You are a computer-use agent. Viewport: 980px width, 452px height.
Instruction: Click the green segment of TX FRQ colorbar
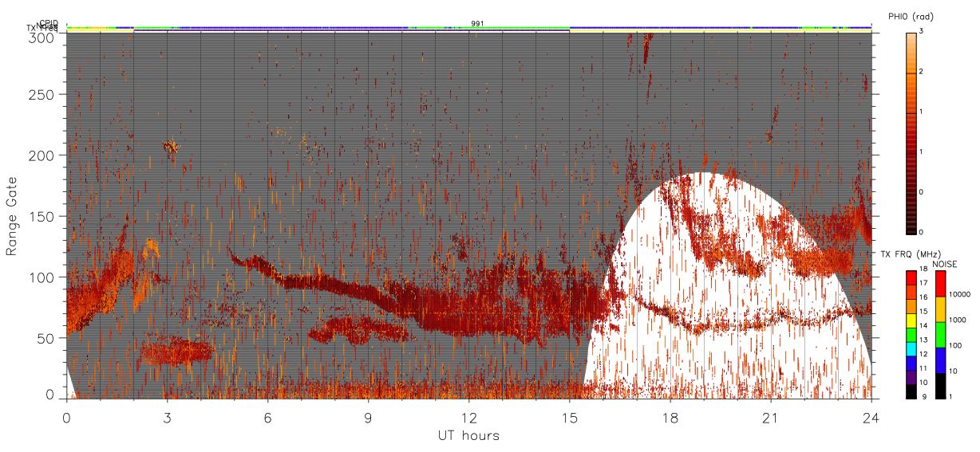[911, 335]
